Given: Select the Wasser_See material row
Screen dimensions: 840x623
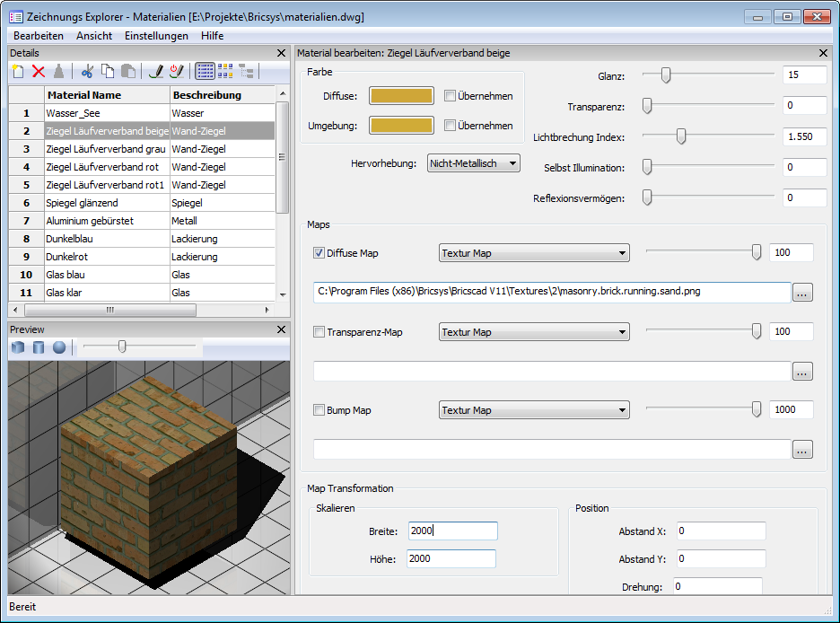Looking at the screenshot, I should (x=142, y=113).
